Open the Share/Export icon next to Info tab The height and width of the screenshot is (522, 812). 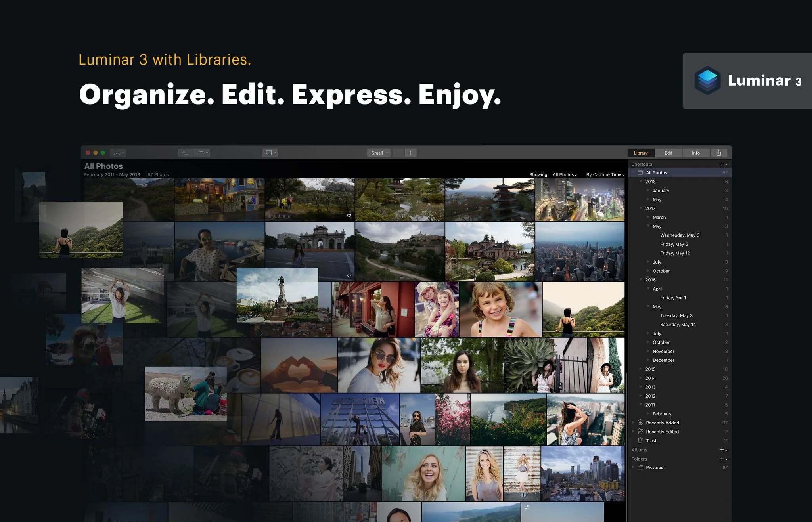click(x=719, y=153)
